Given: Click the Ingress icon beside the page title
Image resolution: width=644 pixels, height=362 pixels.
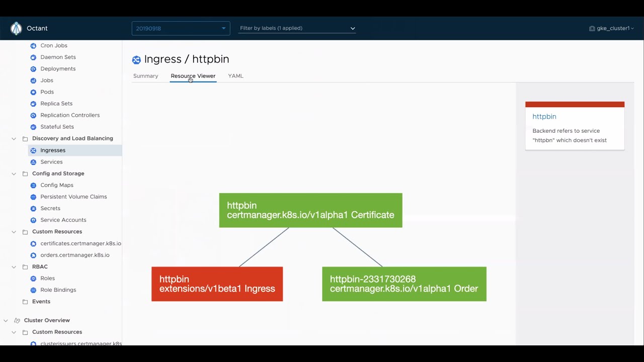Looking at the screenshot, I should pos(136,60).
